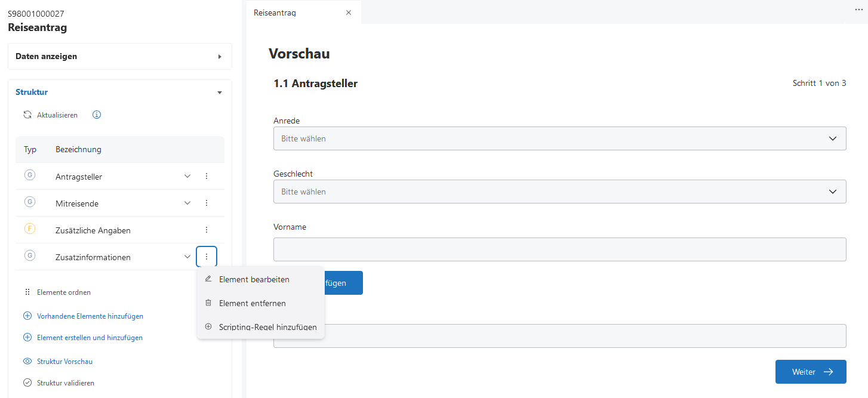Open the Anrede dropdown
The height and width of the screenshot is (398, 868).
point(559,138)
